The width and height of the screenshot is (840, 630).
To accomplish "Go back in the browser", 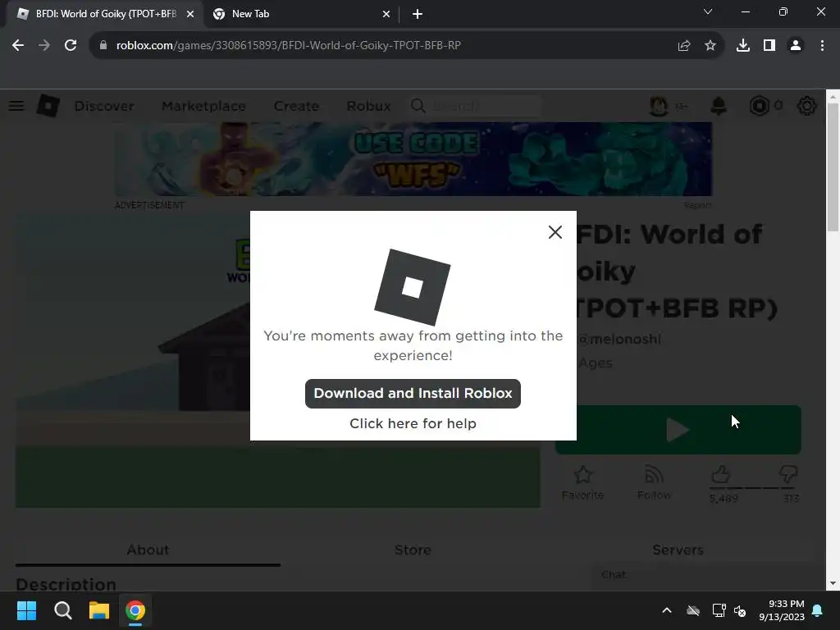I will pos(18,46).
